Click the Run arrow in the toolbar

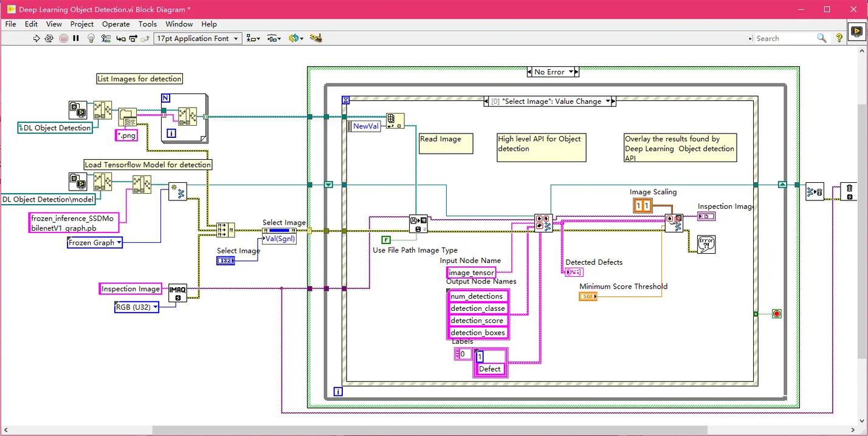click(36, 38)
